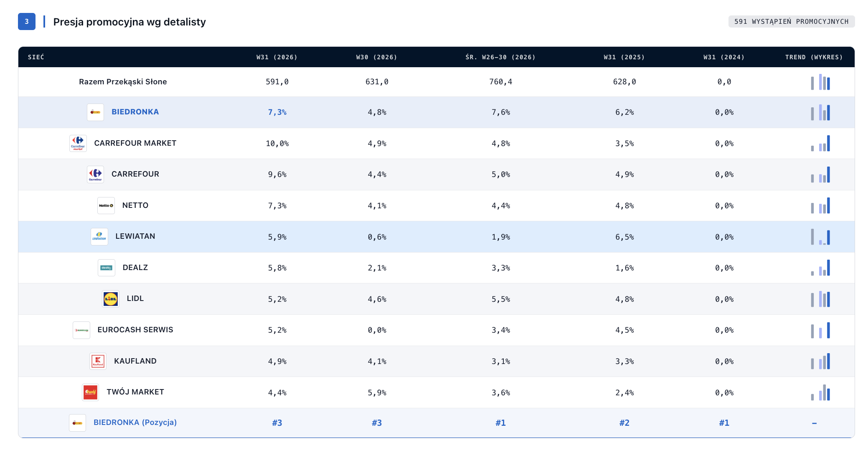Click the 760,4 average total value
The image size is (868, 450).
(500, 82)
